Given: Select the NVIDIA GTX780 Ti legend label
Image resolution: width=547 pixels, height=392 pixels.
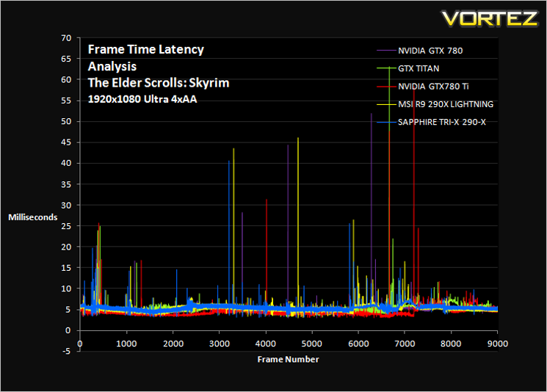Looking at the screenshot, I should click(x=433, y=86).
